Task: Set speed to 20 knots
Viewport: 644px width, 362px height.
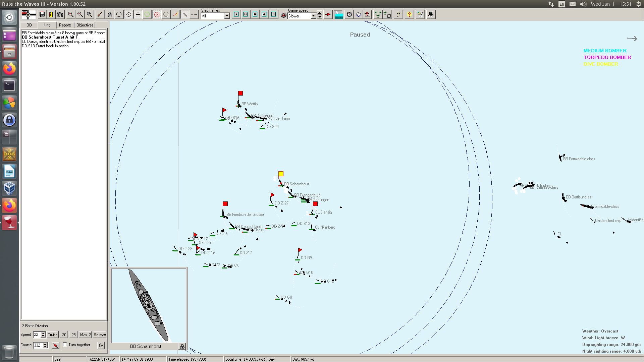Action: pos(64,335)
